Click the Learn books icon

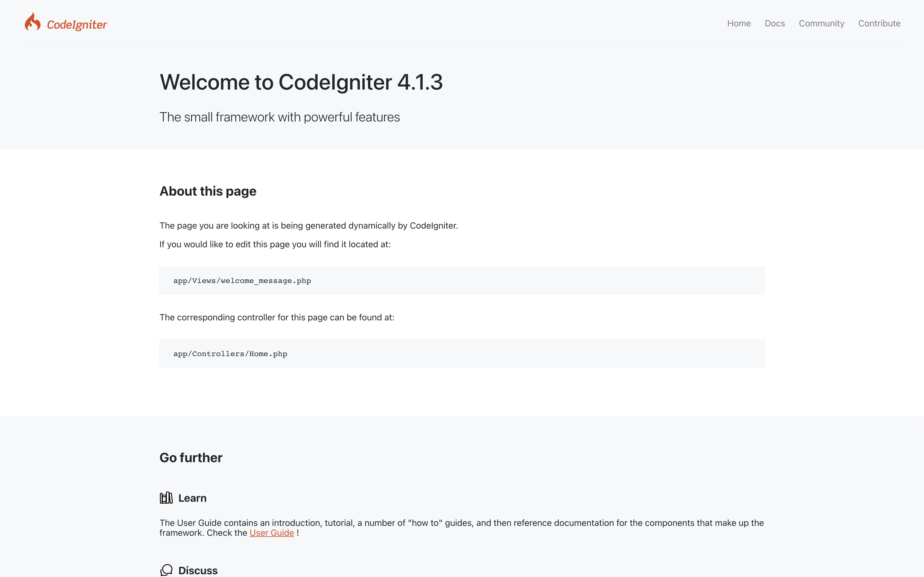(x=166, y=498)
